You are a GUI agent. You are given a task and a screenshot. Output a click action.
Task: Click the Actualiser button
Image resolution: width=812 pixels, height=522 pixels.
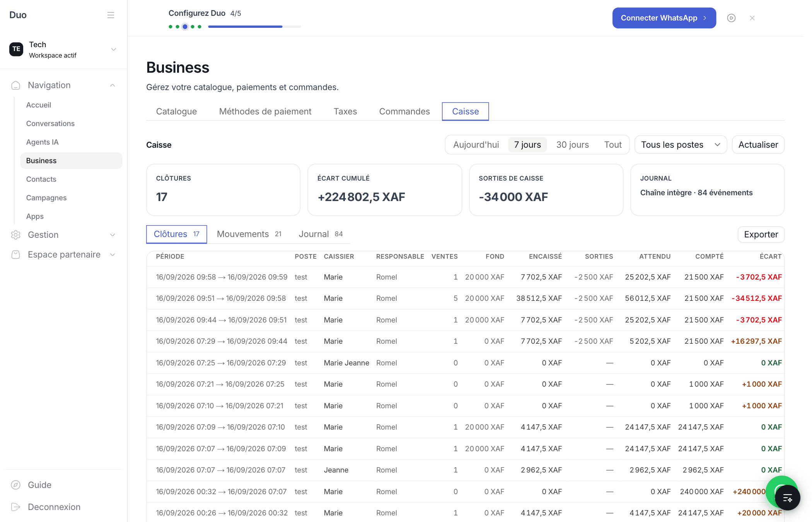coord(758,145)
